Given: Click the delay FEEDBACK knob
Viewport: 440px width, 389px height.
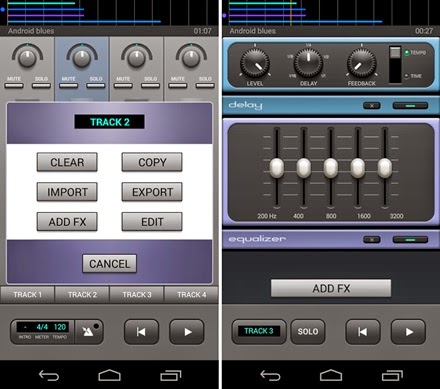Looking at the screenshot, I should [x=362, y=63].
